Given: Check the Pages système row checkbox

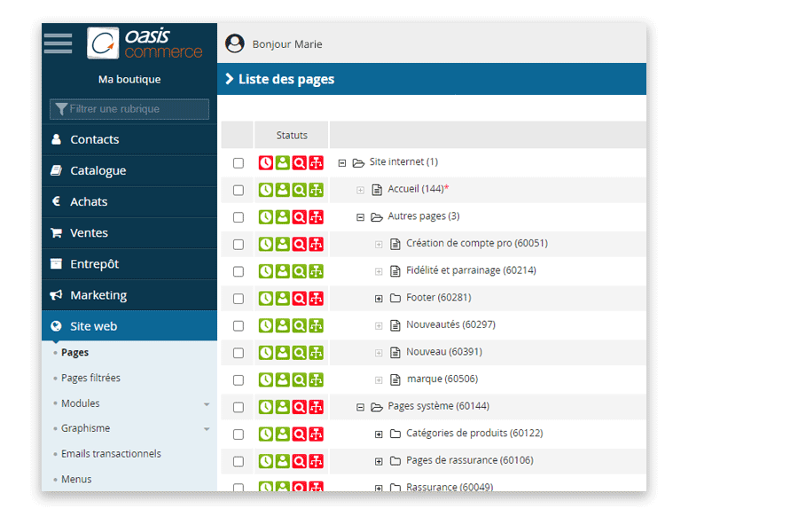Looking at the screenshot, I should click(x=239, y=407).
